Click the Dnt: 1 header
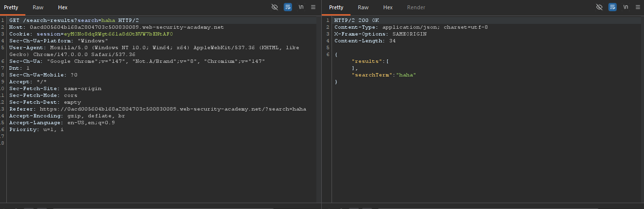644x209 pixels. coord(20,68)
